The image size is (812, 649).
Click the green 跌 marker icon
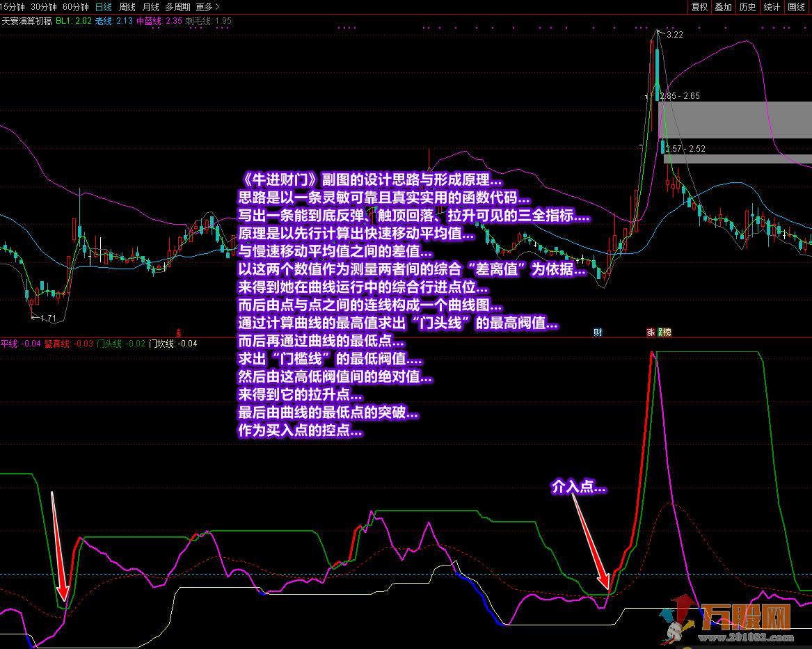[660, 332]
